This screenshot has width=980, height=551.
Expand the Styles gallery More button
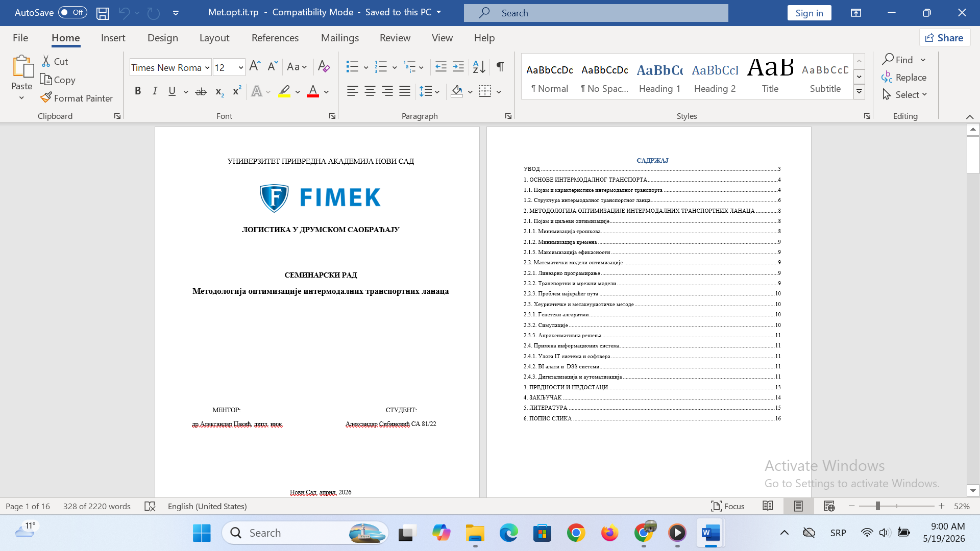(860, 92)
